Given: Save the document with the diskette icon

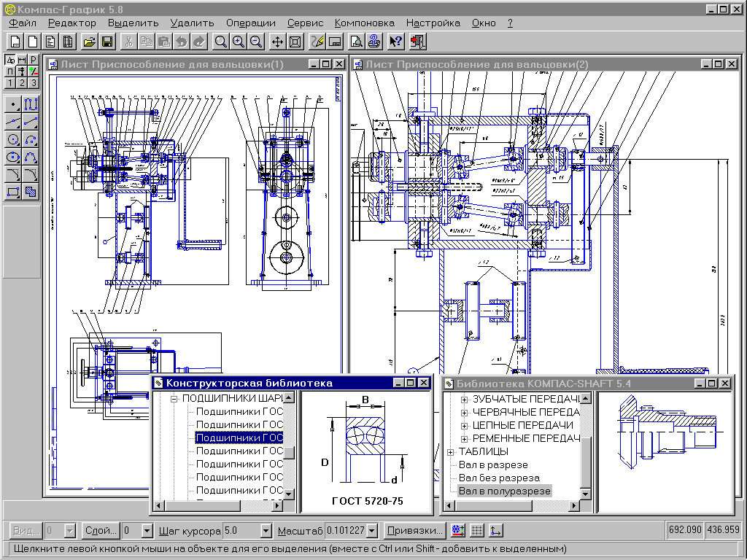Looking at the screenshot, I should tap(107, 42).
